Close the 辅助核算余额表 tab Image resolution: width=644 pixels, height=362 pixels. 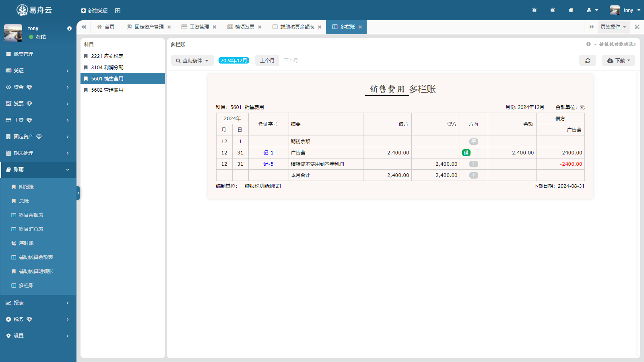click(320, 27)
